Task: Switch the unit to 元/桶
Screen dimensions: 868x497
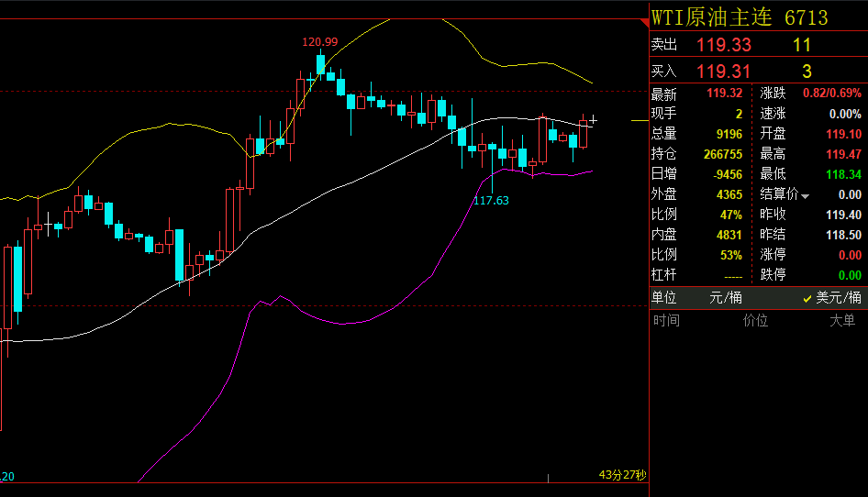Action: pyautogui.click(x=726, y=298)
